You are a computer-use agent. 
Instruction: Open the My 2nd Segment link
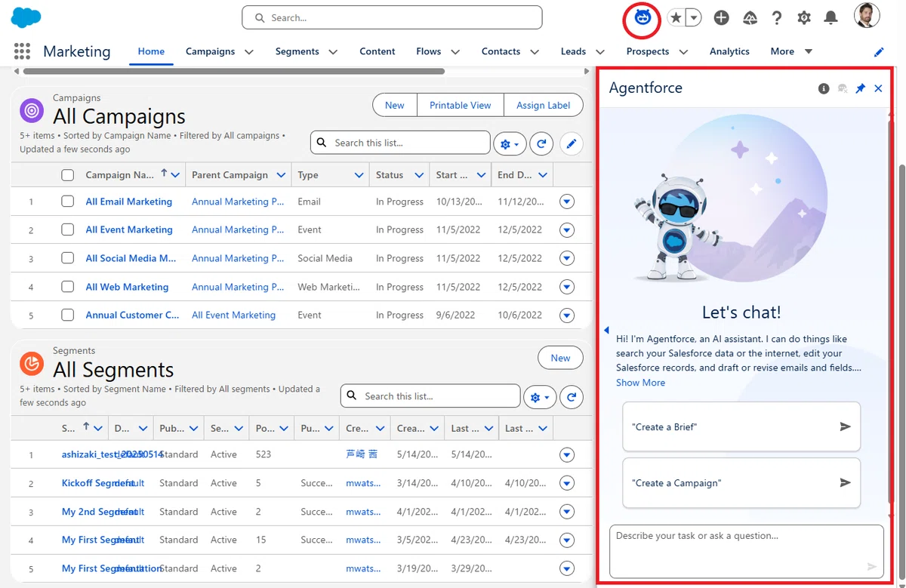click(x=100, y=512)
